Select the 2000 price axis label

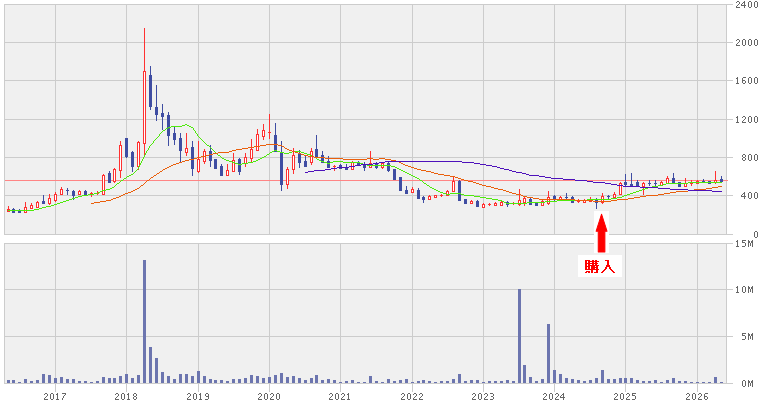pos(747,43)
